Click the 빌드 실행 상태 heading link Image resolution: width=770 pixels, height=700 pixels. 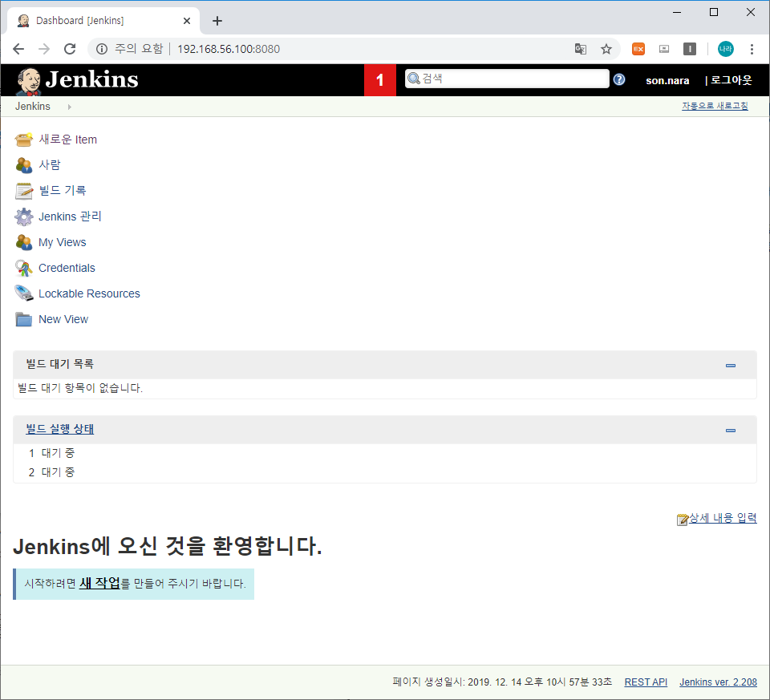coord(60,429)
